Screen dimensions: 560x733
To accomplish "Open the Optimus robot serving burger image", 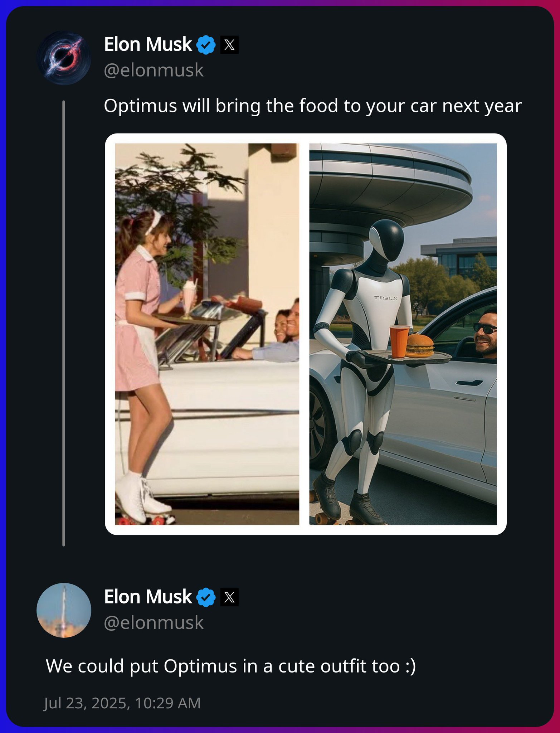I will pyautogui.click(x=403, y=334).
